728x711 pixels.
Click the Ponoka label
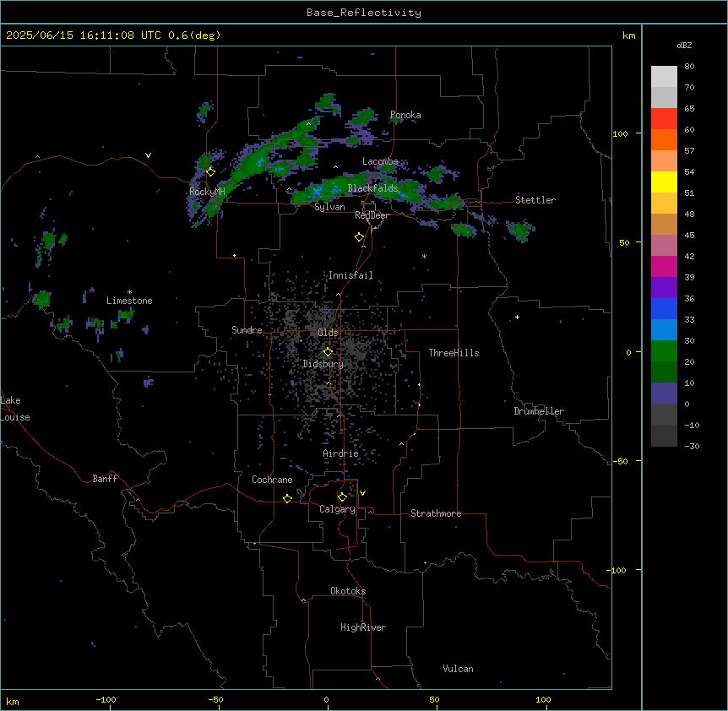click(405, 115)
